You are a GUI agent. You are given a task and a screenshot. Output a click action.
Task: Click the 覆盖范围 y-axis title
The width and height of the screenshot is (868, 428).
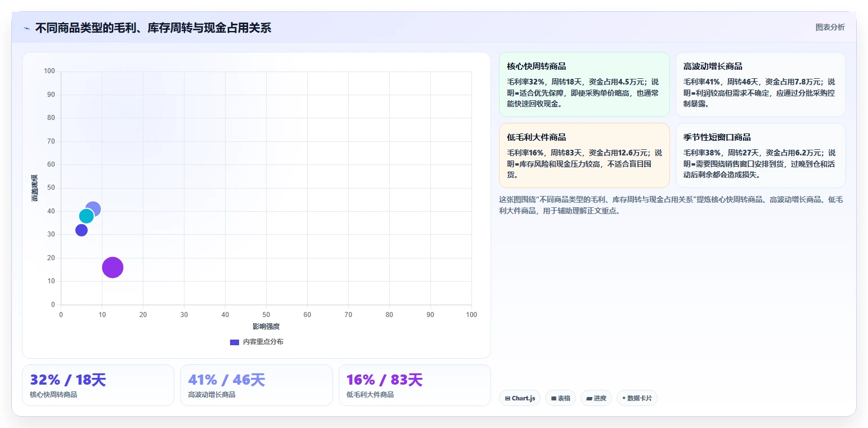(35, 188)
